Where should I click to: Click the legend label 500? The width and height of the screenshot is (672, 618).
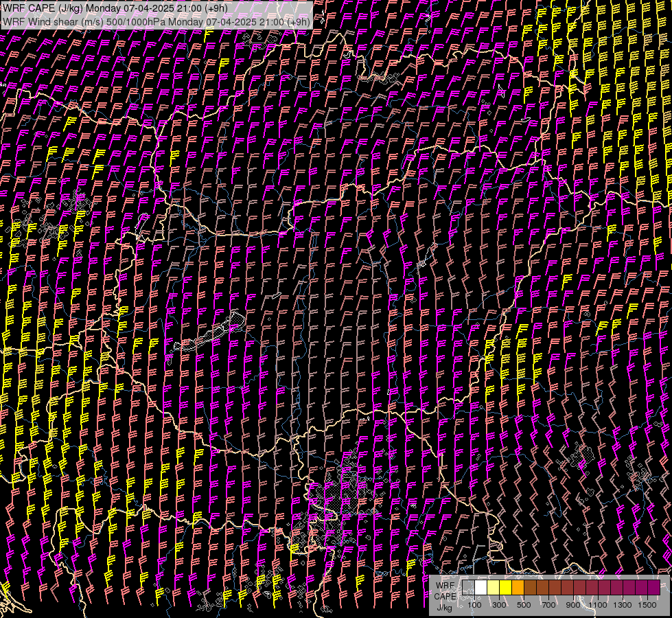(x=524, y=605)
